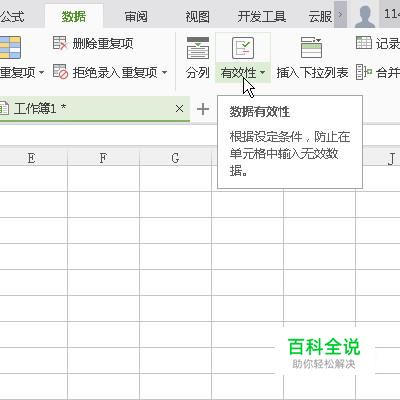Click the 分列 label
The image size is (400, 400).
point(198,72)
